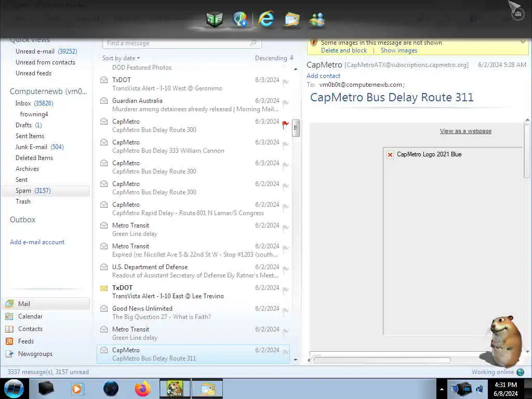Flag the Guardian Australia message
The image size is (532, 399).
pyautogui.click(x=285, y=103)
